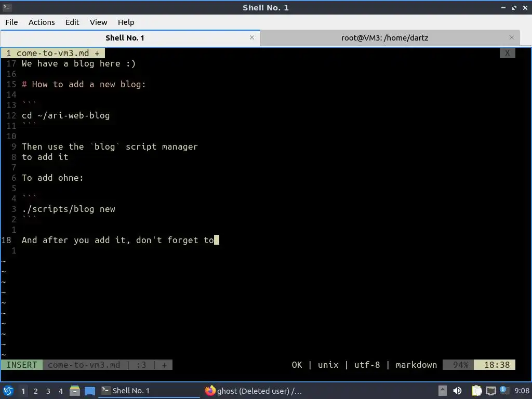The image size is (532, 399).
Task: Switch to the Firefox ghost window in the taskbar
Action: click(x=254, y=391)
